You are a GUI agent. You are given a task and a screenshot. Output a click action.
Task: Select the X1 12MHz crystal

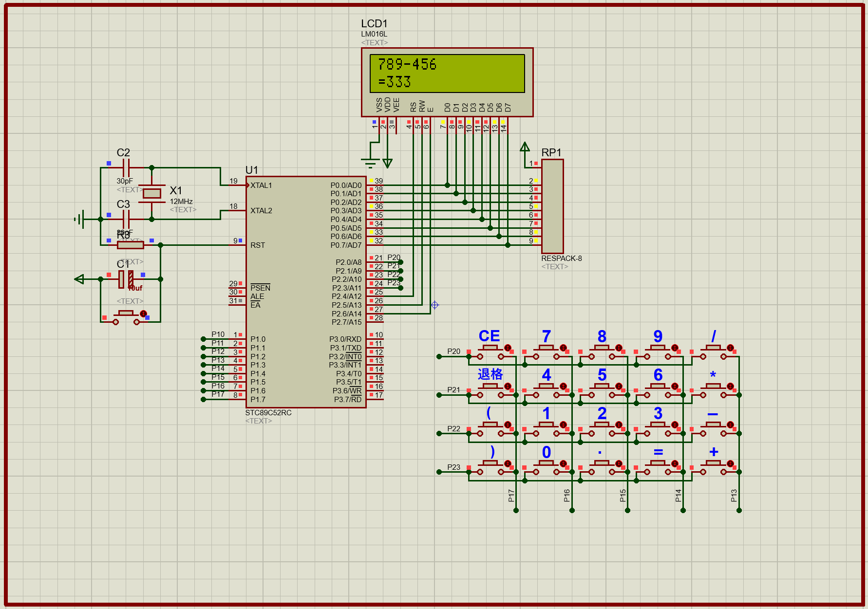coord(152,193)
